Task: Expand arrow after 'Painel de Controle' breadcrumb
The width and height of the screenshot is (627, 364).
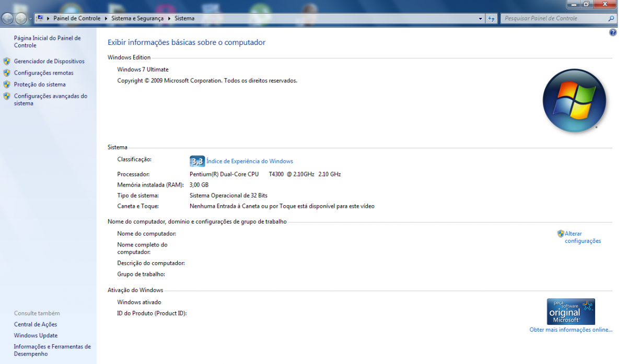Action: pyautogui.click(x=106, y=18)
